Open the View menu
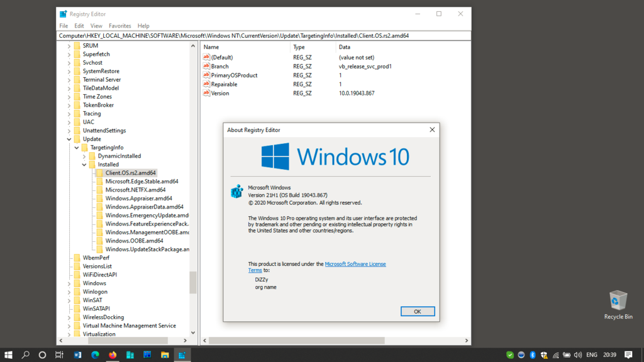644x362 pixels. [x=96, y=26]
